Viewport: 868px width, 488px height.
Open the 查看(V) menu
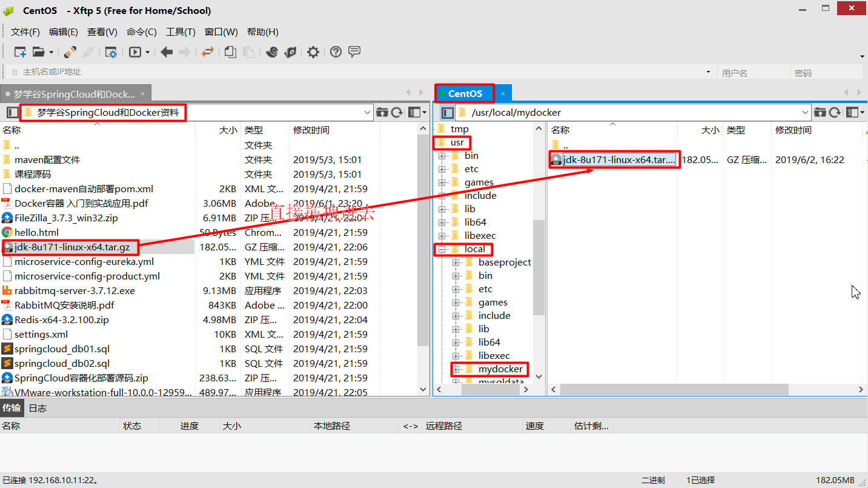coord(102,32)
